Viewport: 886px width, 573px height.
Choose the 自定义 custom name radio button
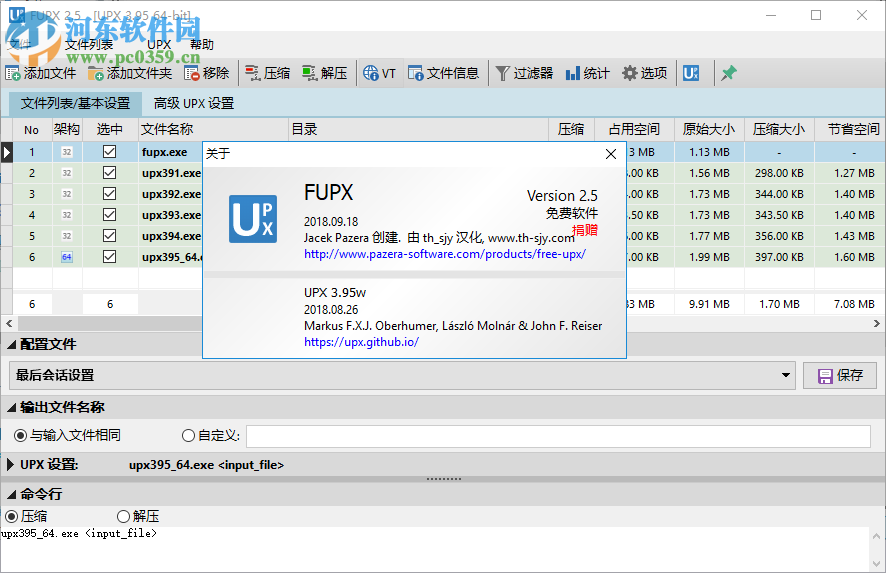point(188,435)
